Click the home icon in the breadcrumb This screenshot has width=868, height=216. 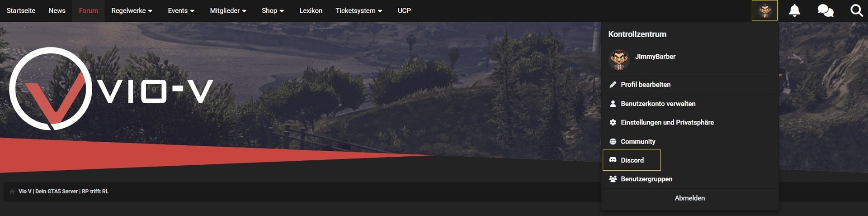click(12, 192)
